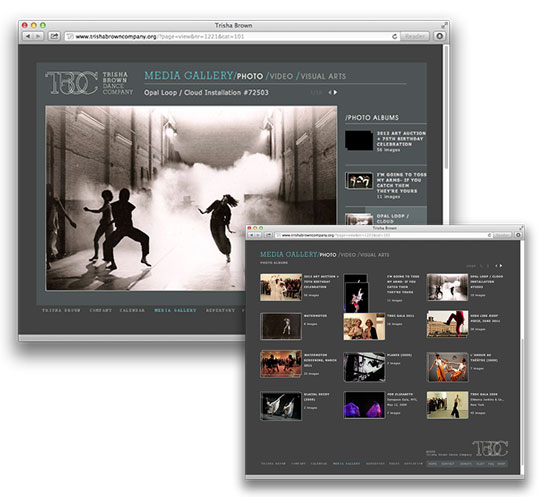This screenshot has width=540, height=497.
Task: Open Opal Loop / Cloud Installation grid thumbnail
Action: pos(447,287)
